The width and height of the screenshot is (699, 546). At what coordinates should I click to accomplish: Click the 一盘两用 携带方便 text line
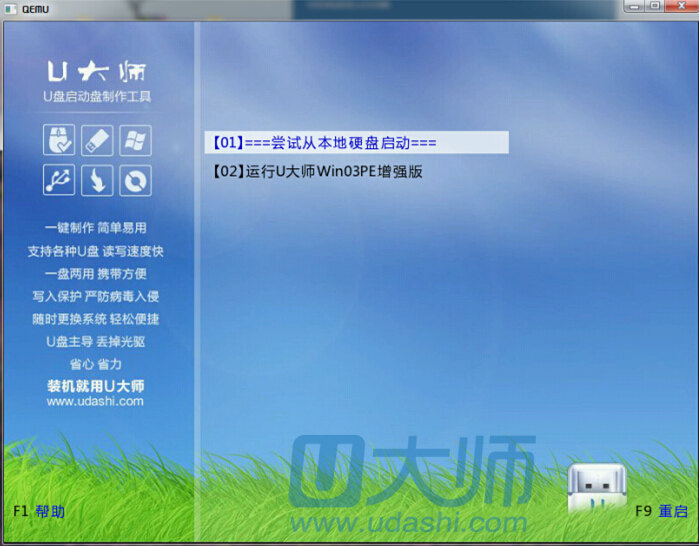click(x=95, y=274)
